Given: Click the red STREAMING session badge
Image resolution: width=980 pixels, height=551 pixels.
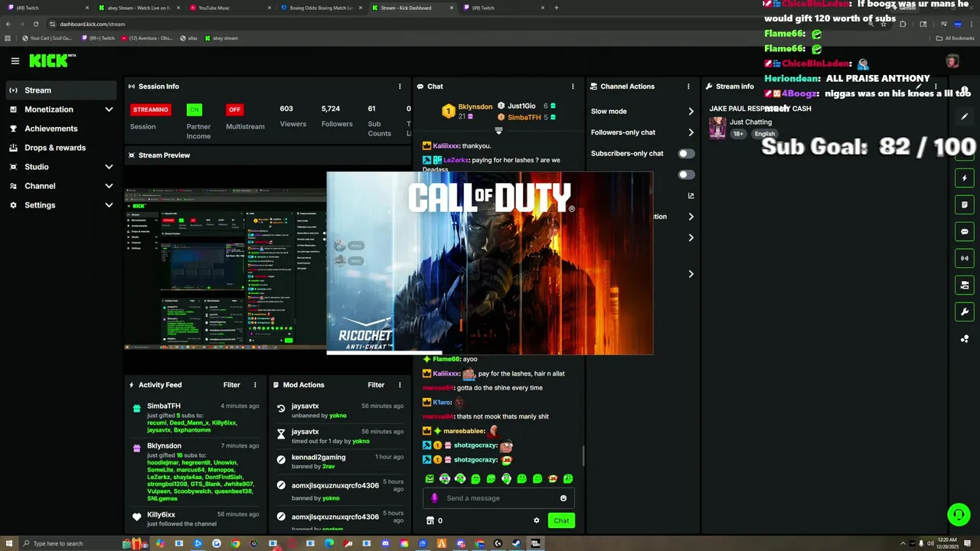Looking at the screenshot, I should [x=150, y=109].
